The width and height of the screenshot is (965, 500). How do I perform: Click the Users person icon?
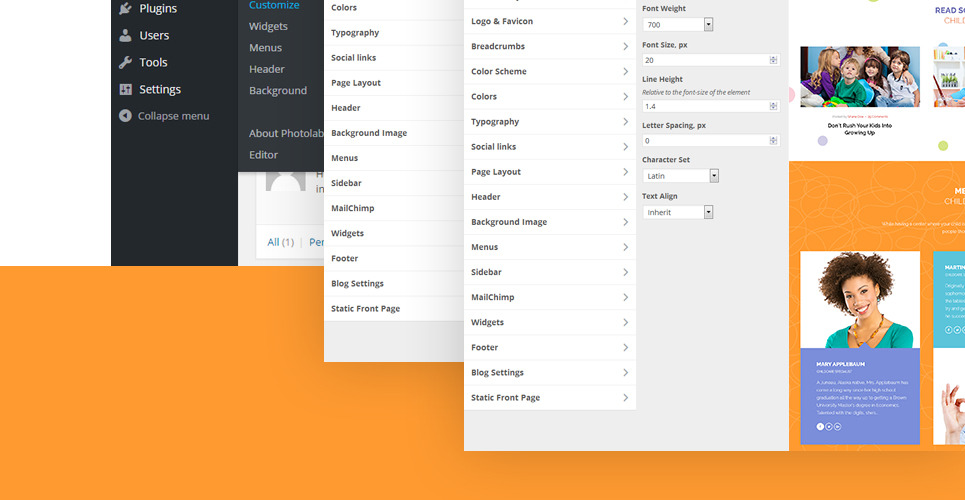click(x=125, y=35)
